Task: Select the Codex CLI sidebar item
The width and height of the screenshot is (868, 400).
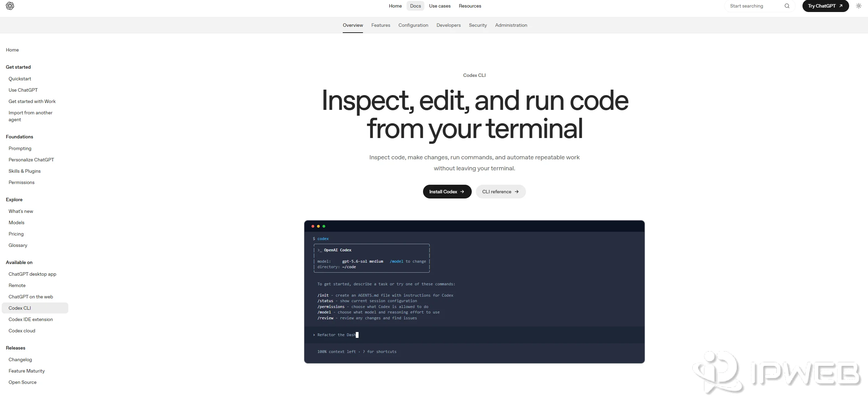Action: tap(35, 308)
